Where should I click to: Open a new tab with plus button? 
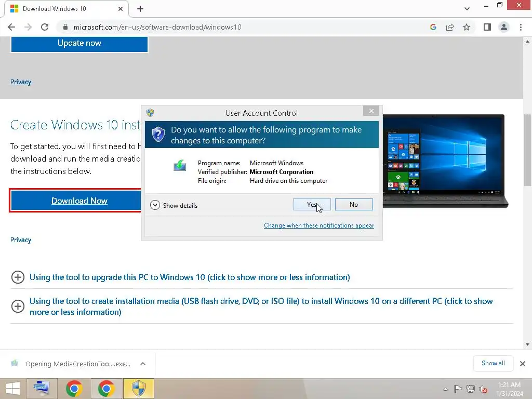[140, 9]
